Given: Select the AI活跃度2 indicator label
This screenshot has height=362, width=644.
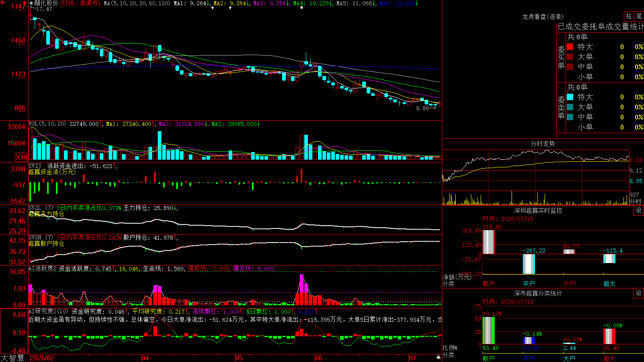Looking at the screenshot, I should coord(43,268).
